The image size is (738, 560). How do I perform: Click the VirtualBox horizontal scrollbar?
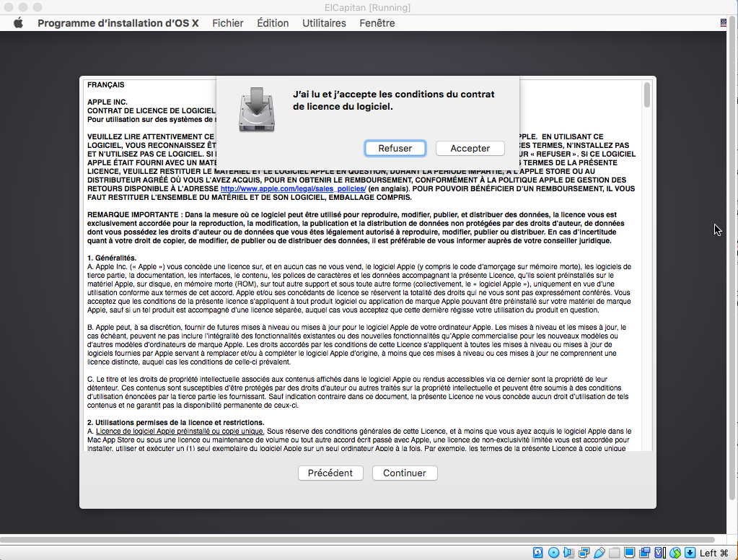358,539
